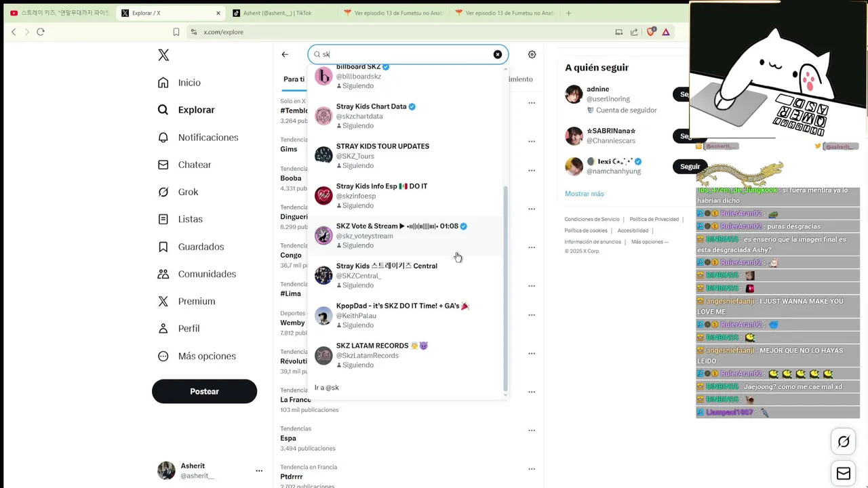Open La France trending topic
868x488 pixels.
pyautogui.click(x=296, y=400)
